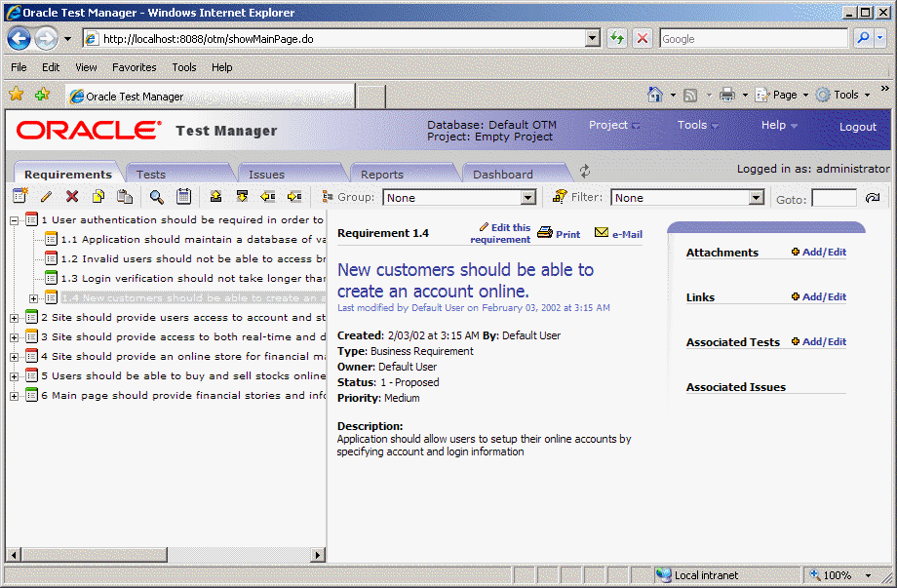Open the browser Page menu
This screenshot has height=588, width=897.
pyautogui.click(x=783, y=95)
